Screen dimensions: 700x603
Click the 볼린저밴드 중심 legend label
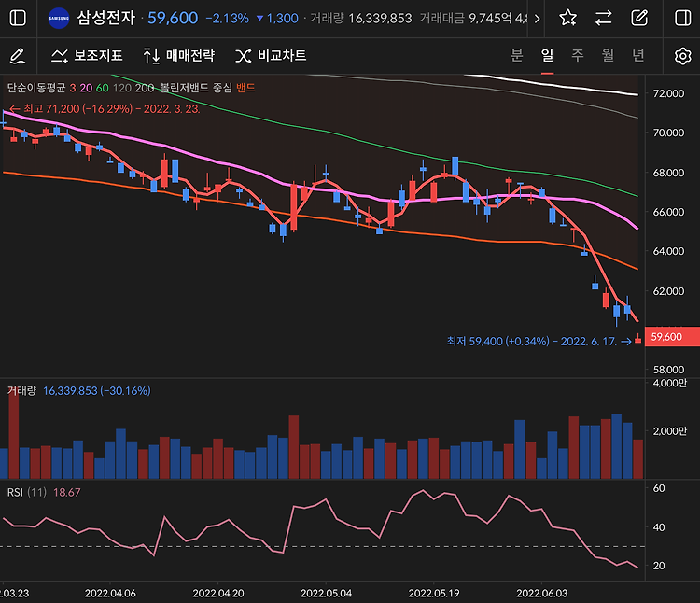click(x=196, y=88)
